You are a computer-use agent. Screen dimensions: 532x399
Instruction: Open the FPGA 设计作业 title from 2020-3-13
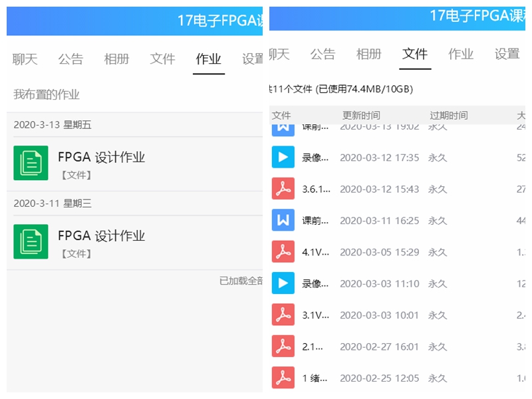click(x=101, y=158)
